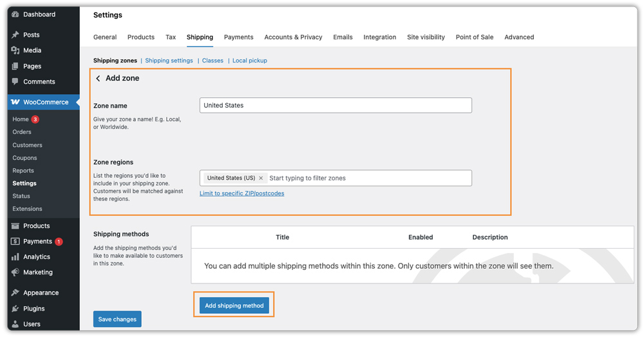Click the Title column header

point(282,237)
